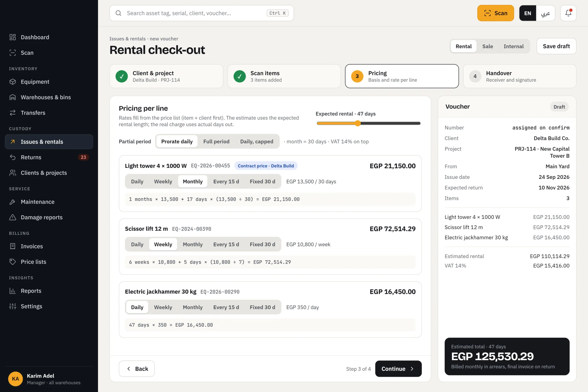Click the Handover step 4 badge
The height and width of the screenshot is (392, 588).
[x=475, y=76]
